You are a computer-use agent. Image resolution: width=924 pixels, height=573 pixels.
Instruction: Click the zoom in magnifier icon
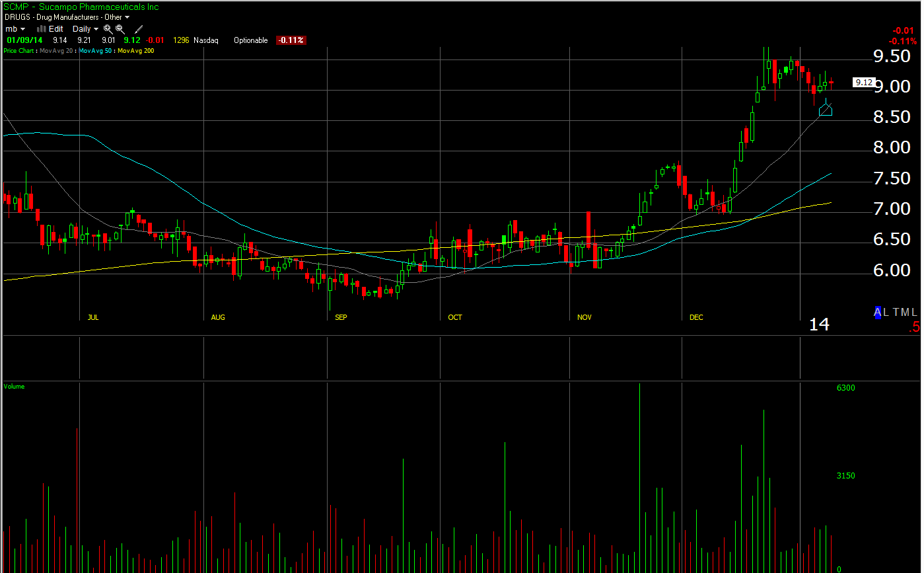pyautogui.click(x=108, y=28)
